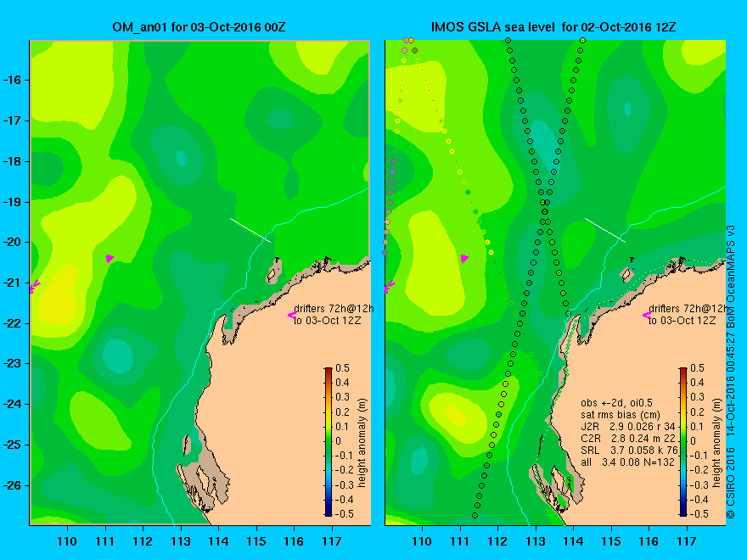Viewport: 747px width, 560px height.
Task: Click 'drifters 72h@12h' text on the right map
Action: [688, 309]
